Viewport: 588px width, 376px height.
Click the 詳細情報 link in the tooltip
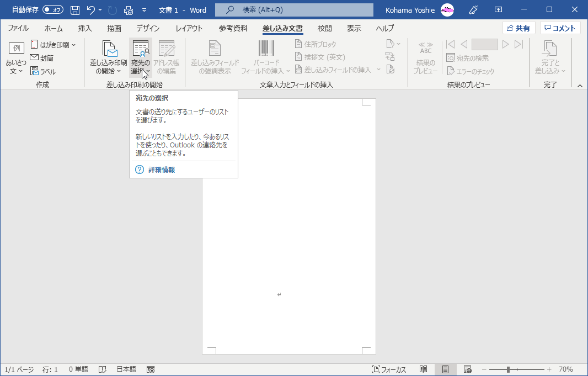pos(163,170)
